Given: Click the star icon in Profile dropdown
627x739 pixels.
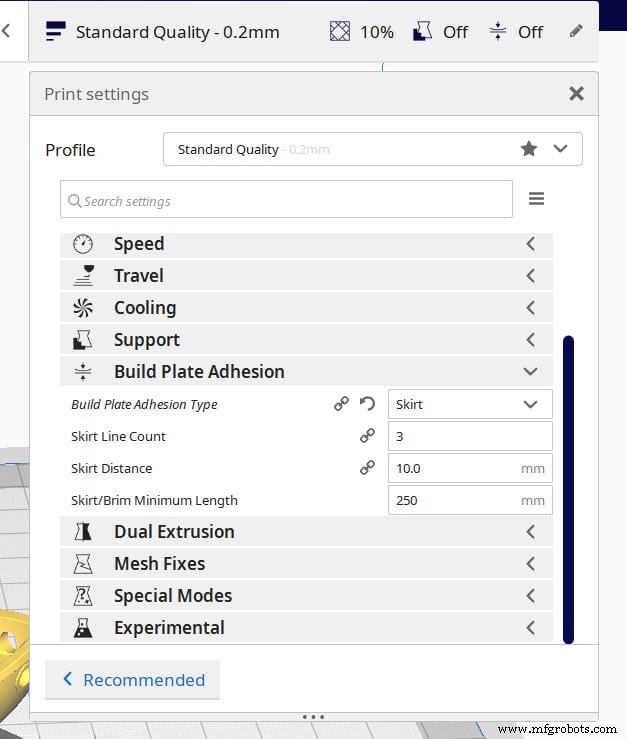Looking at the screenshot, I should click(x=529, y=149).
